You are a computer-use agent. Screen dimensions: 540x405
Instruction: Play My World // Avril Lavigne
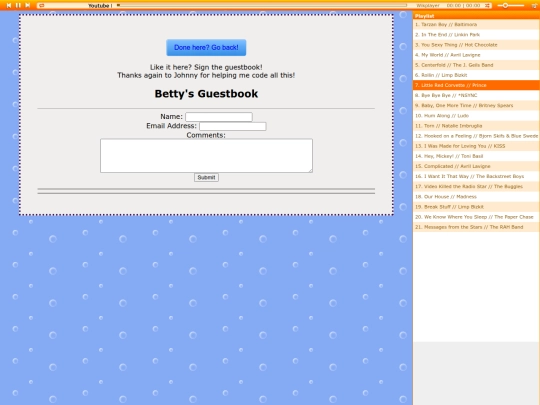pos(476,55)
